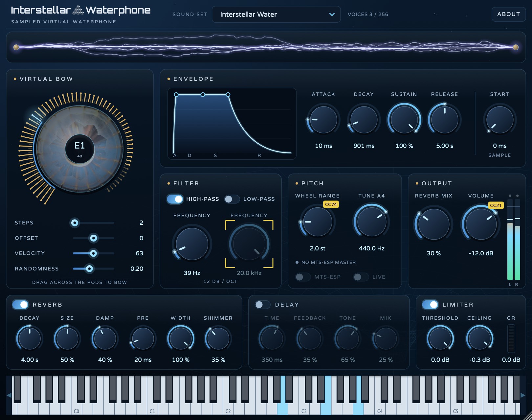This screenshot has width=532, height=420.
Task: Enable the Low-Pass filter switch
Action: coord(232,199)
